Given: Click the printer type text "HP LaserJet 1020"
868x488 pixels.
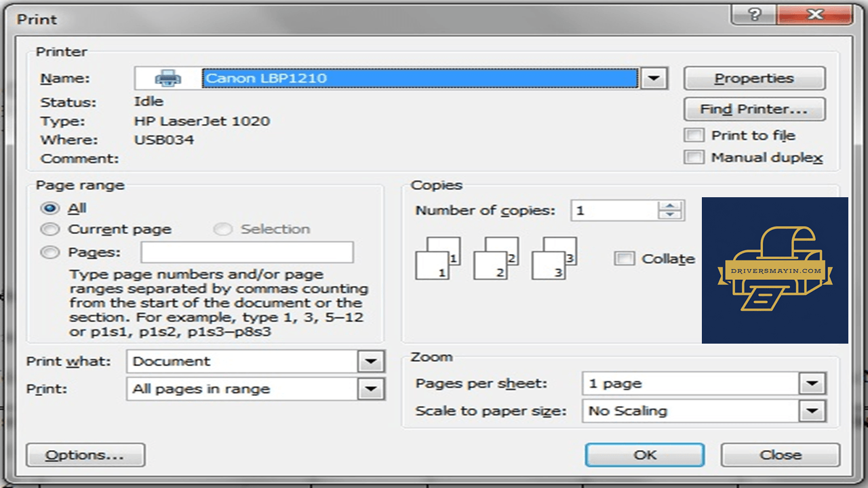Looking at the screenshot, I should 202,121.
